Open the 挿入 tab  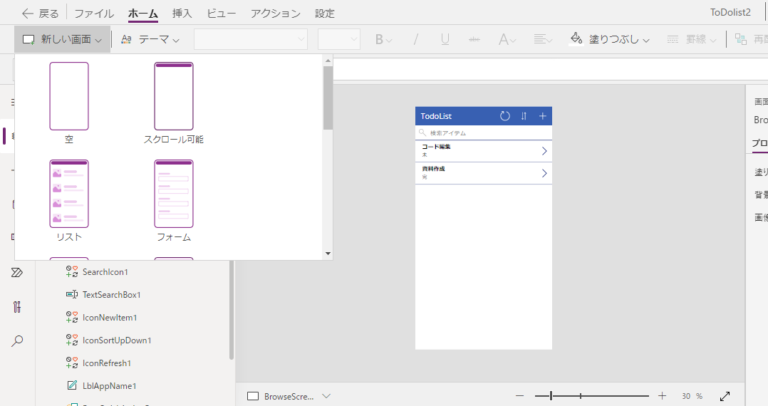tap(182, 14)
